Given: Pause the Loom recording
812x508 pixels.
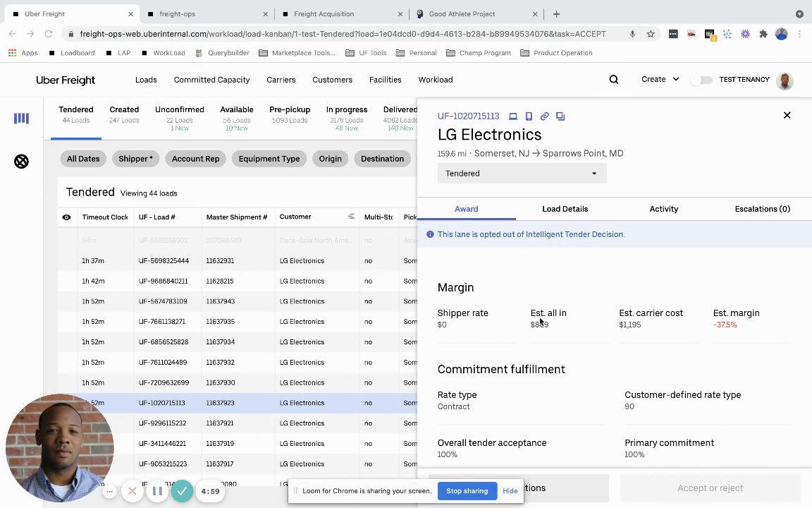Looking at the screenshot, I should pyautogui.click(x=157, y=491).
